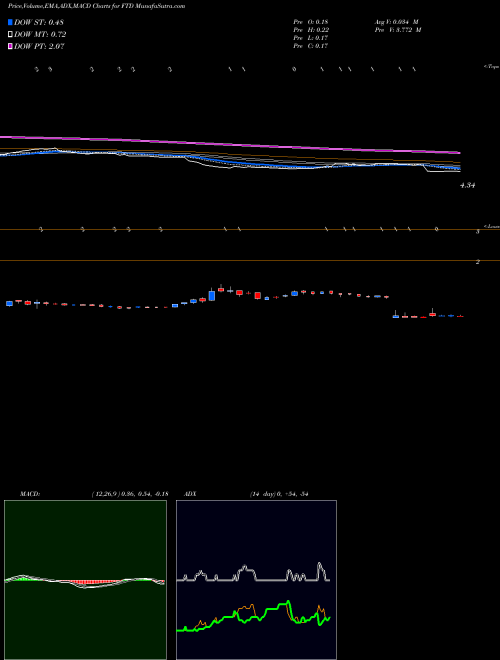This screenshot has height=660, width=500.
Task: Click the 'Pre C: 0.17' close value
Action: 311,46
